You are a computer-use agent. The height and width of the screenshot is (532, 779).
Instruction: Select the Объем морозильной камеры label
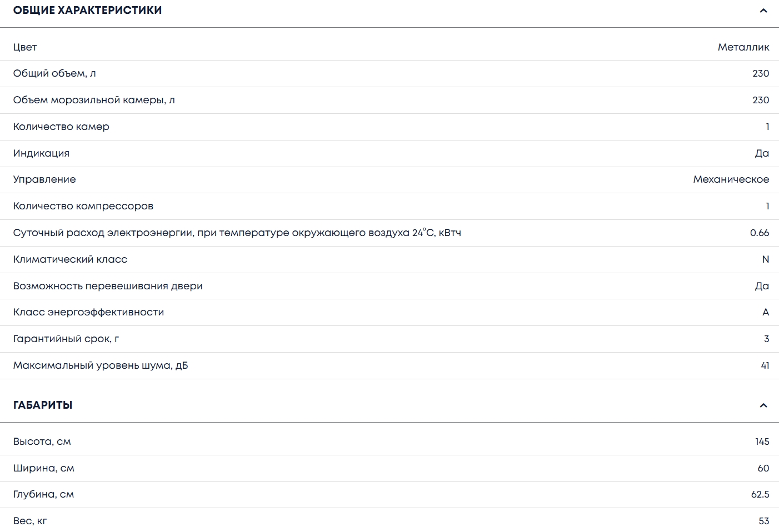tap(94, 100)
